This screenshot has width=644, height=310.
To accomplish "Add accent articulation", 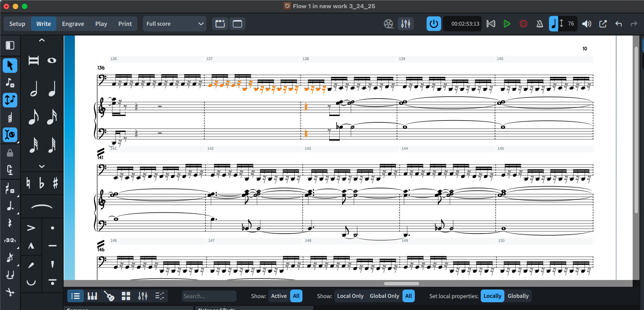I will click(x=31, y=228).
